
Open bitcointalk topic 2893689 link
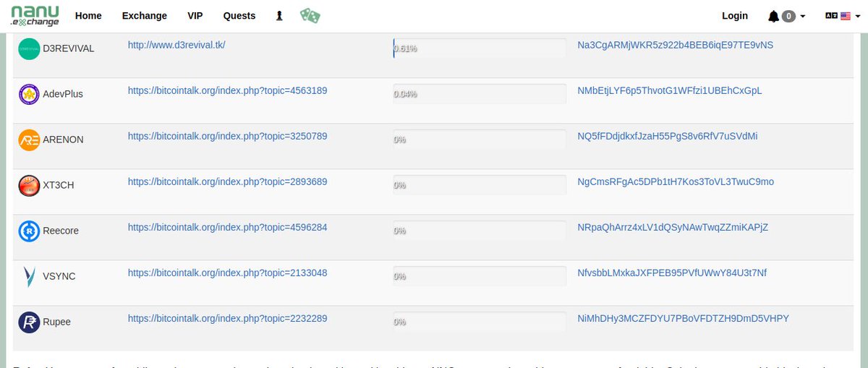[x=228, y=181]
